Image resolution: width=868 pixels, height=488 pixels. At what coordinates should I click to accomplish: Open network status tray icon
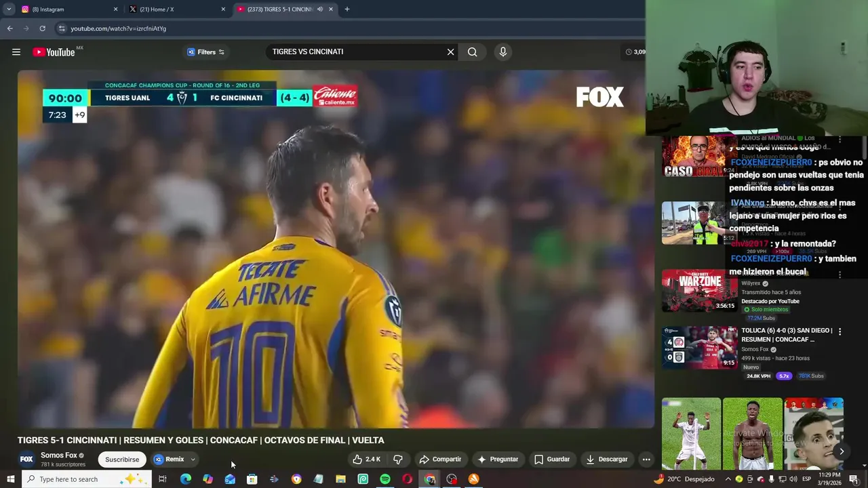click(782, 479)
